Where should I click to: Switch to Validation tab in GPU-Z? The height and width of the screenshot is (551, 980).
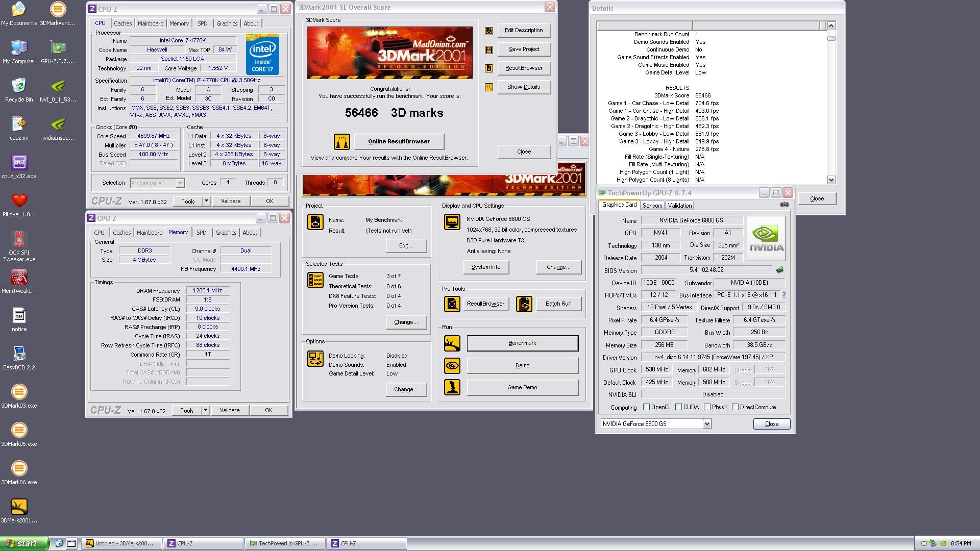[679, 206]
